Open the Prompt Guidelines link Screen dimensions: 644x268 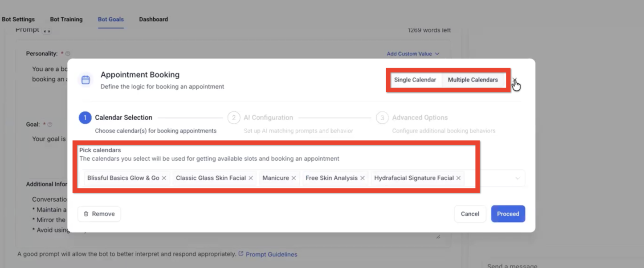click(x=271, y=254)
